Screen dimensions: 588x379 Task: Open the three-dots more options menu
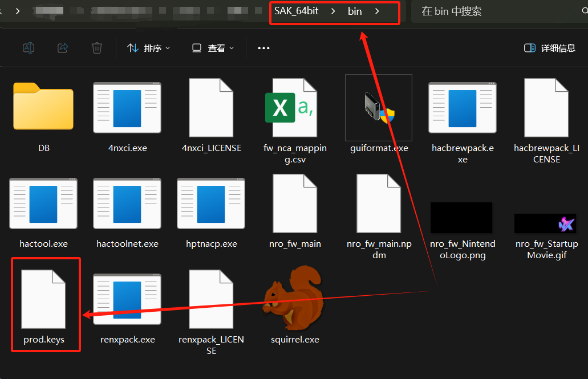263,48
